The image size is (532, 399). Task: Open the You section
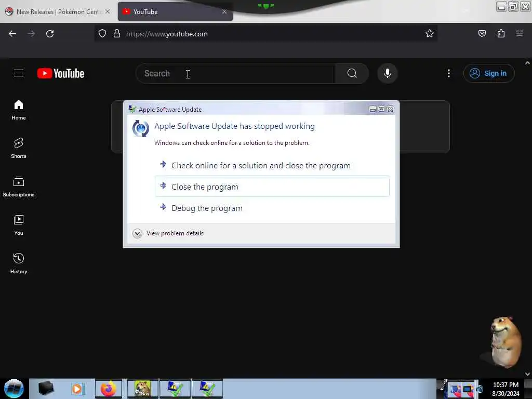(x=19, y=225)
